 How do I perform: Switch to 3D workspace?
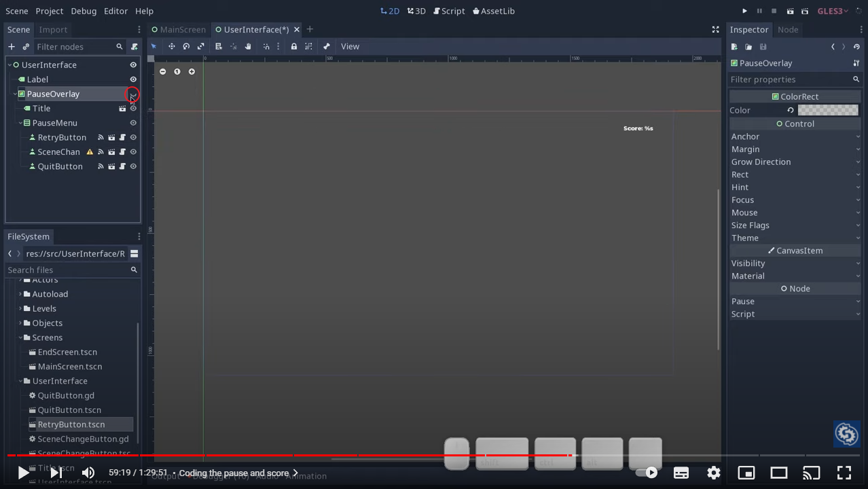pos(416,11)
